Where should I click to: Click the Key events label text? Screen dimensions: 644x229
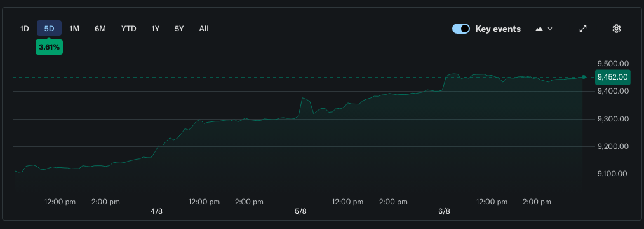pos(498,29)
